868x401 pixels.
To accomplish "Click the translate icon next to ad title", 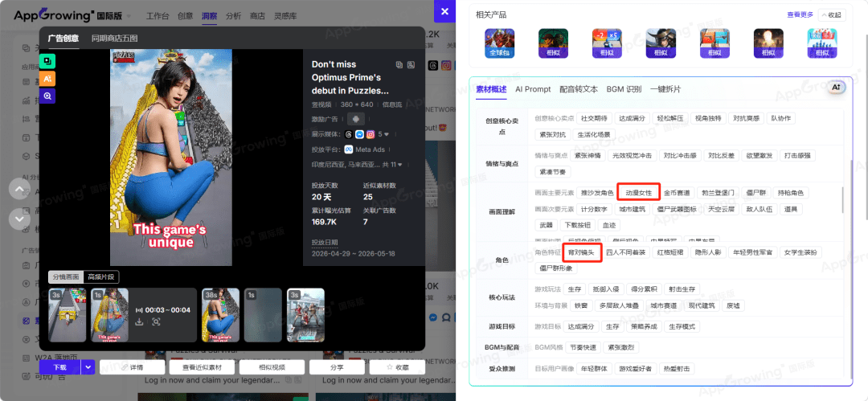I will [411, 65].
